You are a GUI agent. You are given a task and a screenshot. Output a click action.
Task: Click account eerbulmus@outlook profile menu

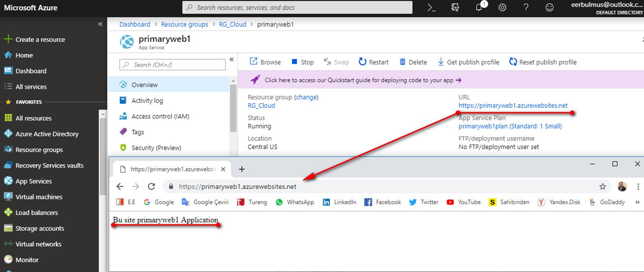click(607, 8)
